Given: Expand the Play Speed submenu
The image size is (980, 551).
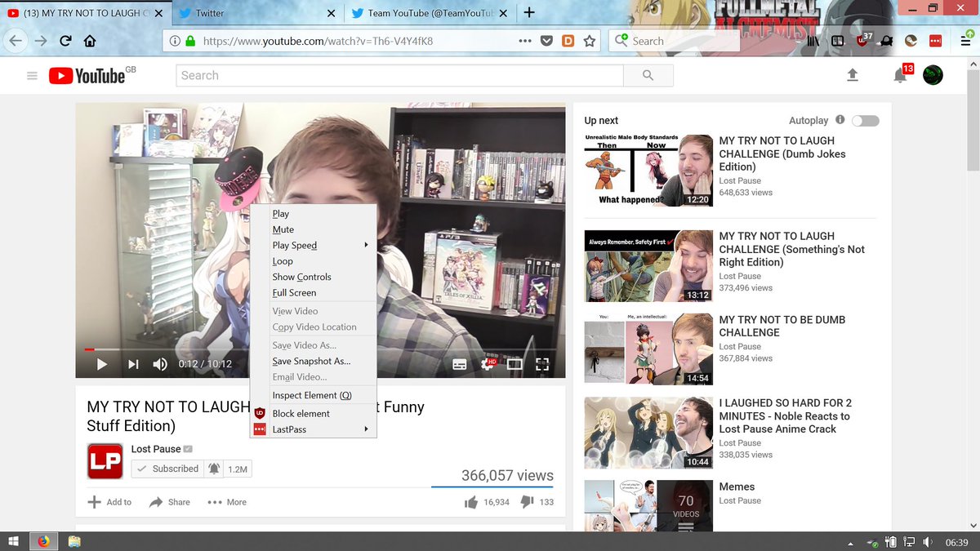Looking at the screenshot, I should pyautogui.click(x=313, y=245).
